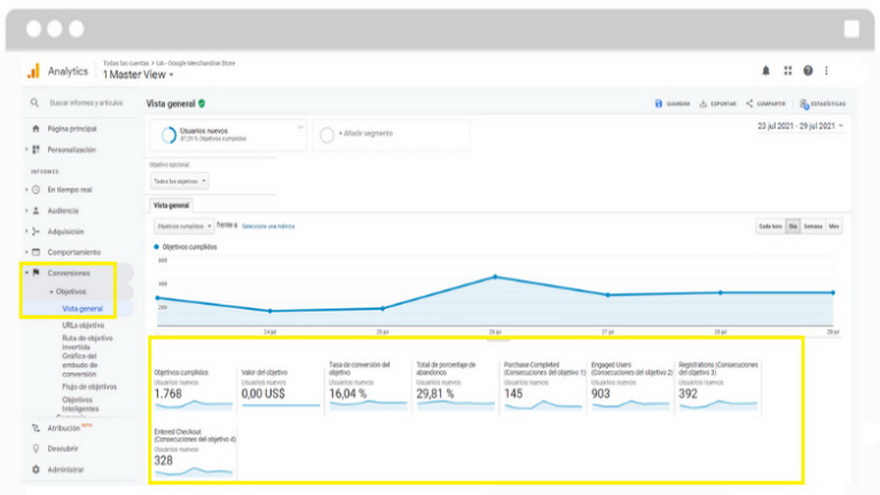Image resolution: width=880 pixels, height=495 pixels.
Task: Click the green verified shield icon
Action: [202, 103]
